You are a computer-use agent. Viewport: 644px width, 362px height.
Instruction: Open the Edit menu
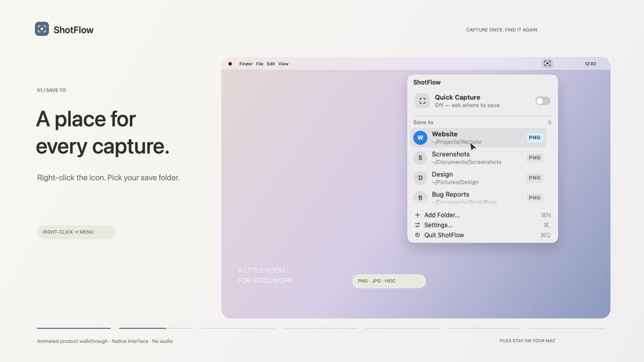[271, 64]
